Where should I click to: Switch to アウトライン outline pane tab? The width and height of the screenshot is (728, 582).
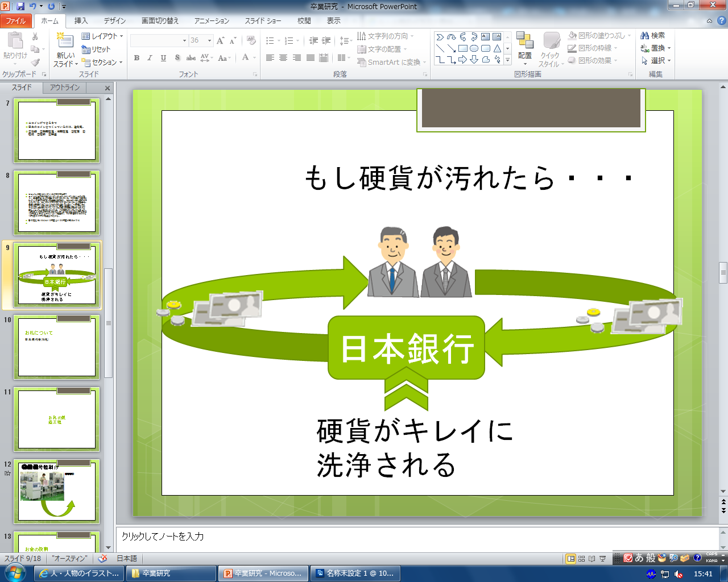pos(65,88)
